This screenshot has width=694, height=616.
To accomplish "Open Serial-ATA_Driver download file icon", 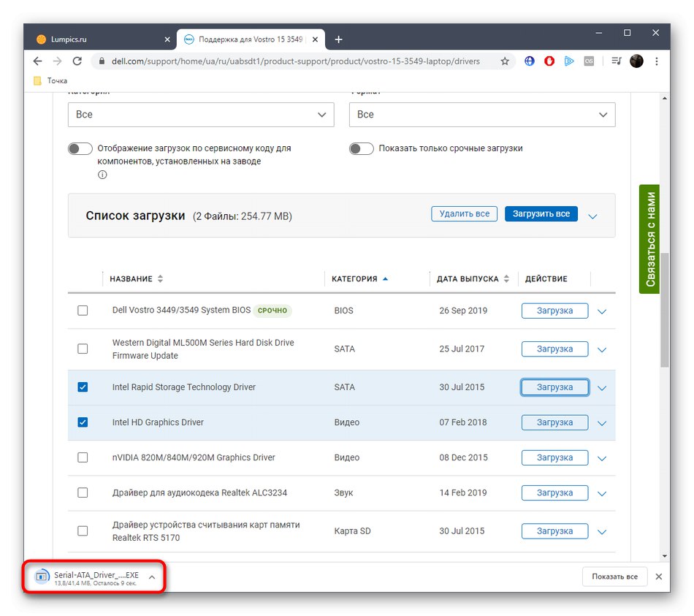I will coord(42,577).
